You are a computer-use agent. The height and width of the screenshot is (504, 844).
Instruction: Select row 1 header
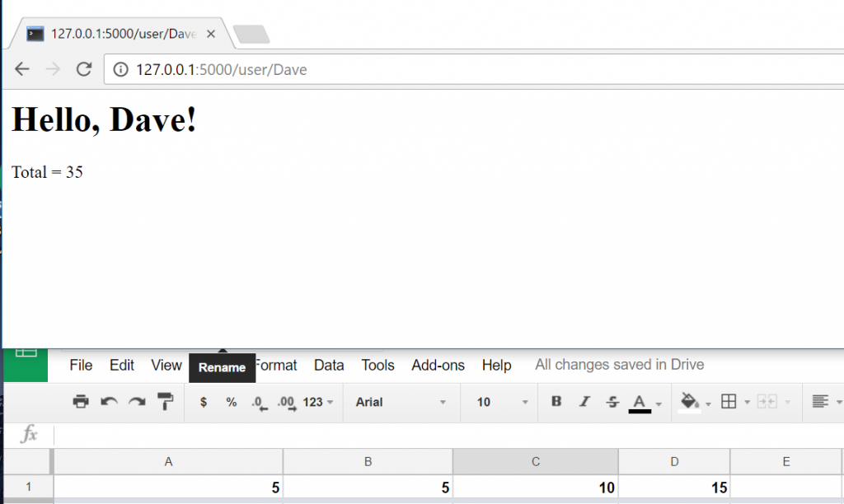[x=29, y=488]
